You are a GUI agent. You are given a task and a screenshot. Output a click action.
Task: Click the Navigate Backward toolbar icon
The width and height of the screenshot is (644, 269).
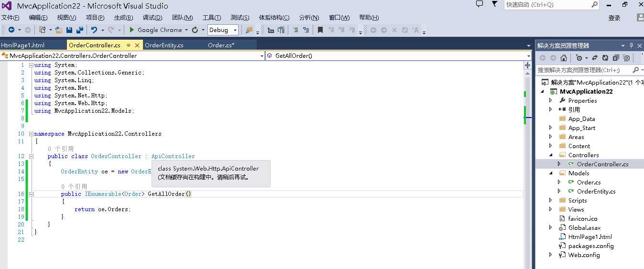11,30
